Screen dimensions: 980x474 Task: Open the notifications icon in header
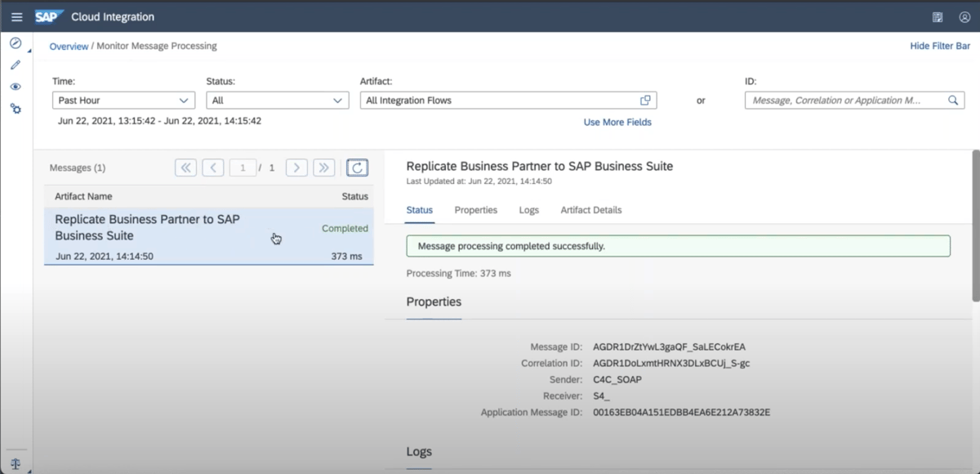click(x=938, y=16)
